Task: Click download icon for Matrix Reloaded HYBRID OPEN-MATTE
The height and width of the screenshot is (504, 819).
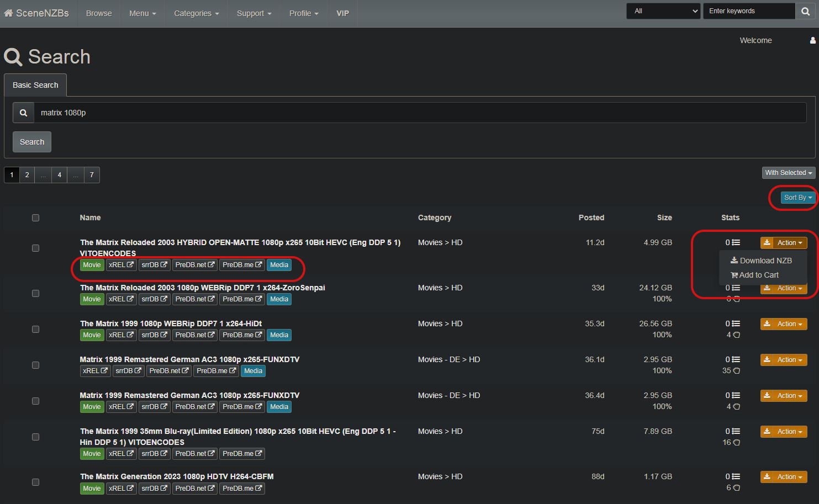Action: point(767,243)
